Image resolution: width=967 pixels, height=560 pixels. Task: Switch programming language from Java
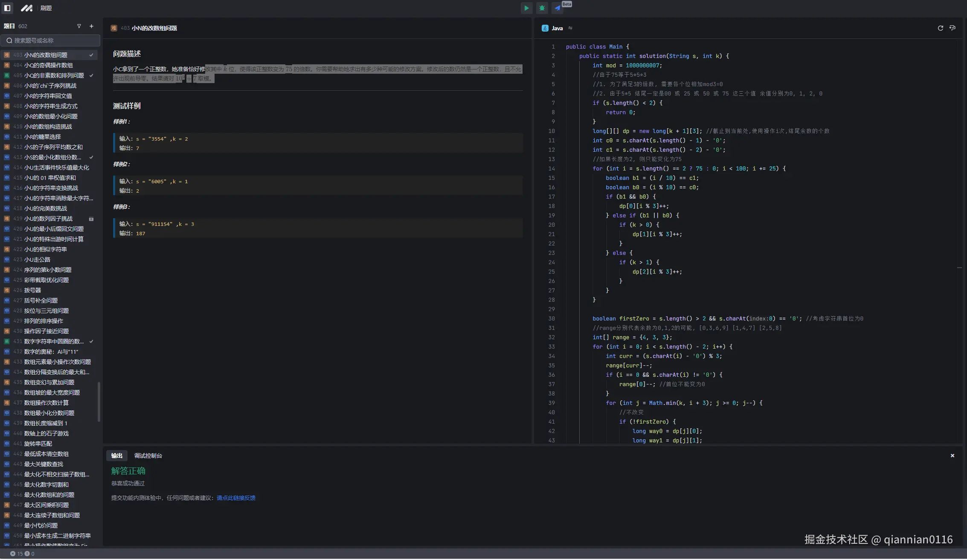pyautogui.click(x=570, y=28)
